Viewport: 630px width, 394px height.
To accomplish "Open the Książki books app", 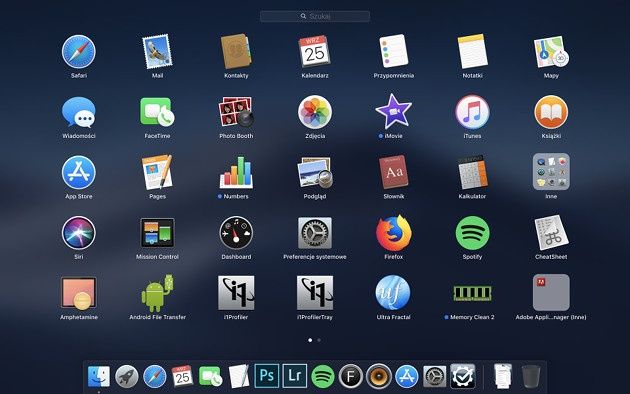I will coord(551,112).
